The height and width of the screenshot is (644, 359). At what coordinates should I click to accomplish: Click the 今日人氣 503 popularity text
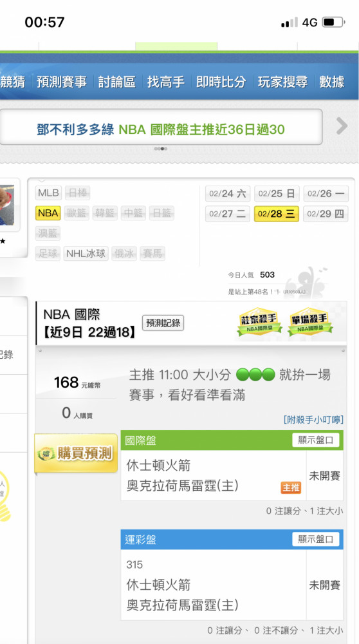pos(252,275)
